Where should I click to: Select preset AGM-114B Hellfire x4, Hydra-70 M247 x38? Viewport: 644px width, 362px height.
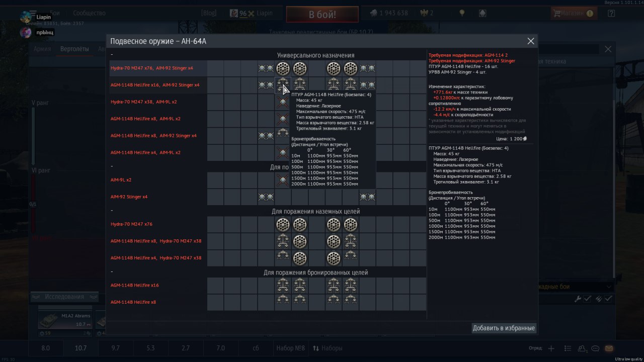click(x=156, y=258)
